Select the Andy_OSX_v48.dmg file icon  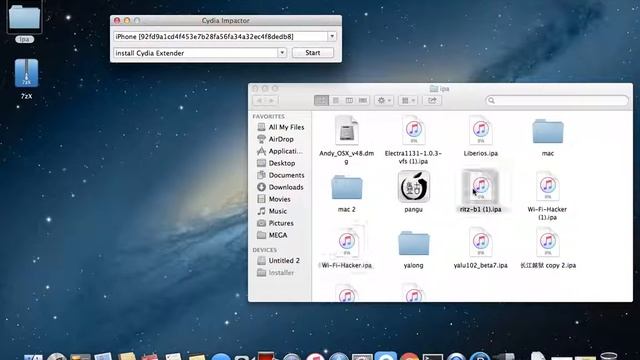coord(347,131)
